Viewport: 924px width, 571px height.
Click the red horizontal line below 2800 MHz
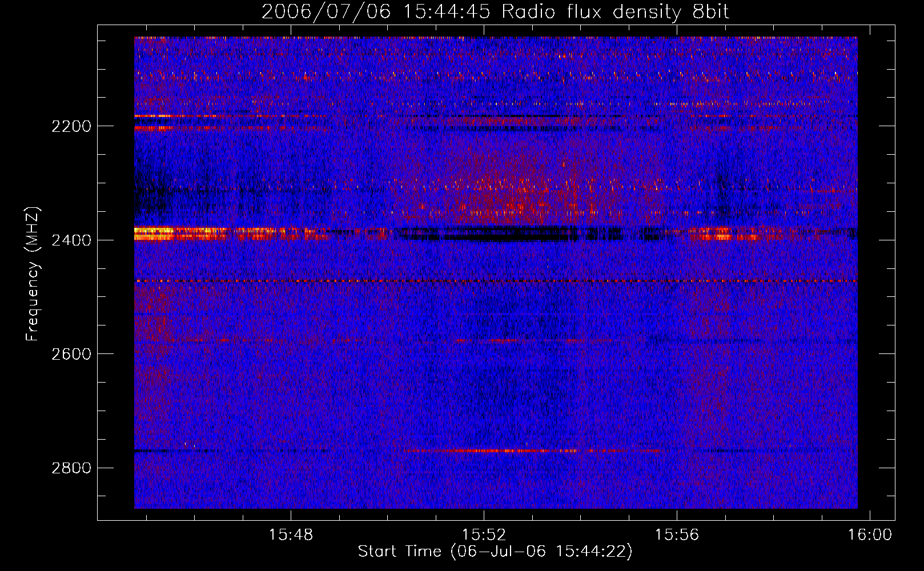point(531,451)
